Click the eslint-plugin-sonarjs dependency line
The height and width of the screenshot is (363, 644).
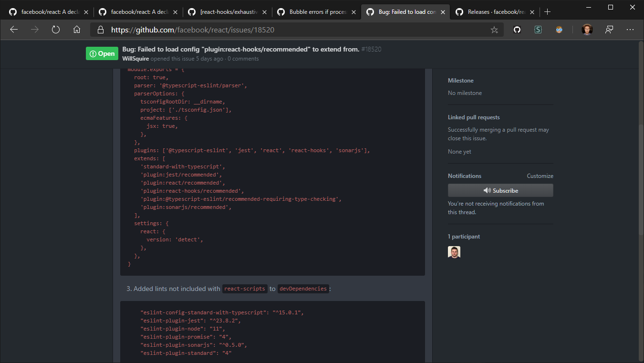[194, 345]
